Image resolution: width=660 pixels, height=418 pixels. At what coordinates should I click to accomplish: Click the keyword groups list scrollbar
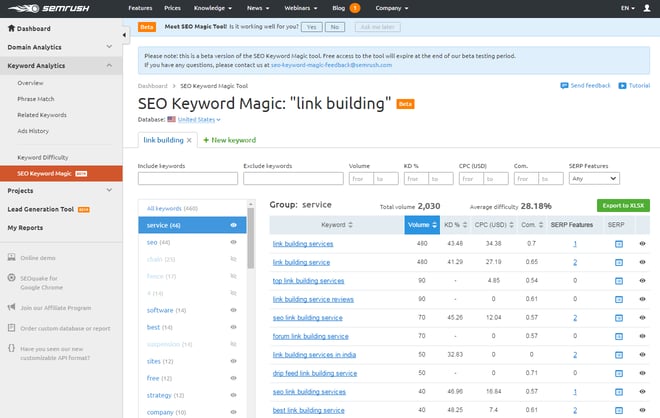251,238
